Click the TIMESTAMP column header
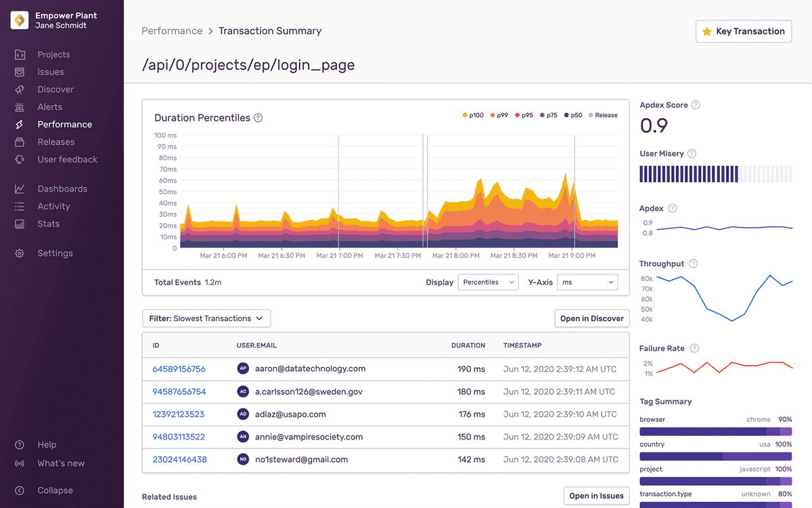812x508 pixels. point(522,345)
